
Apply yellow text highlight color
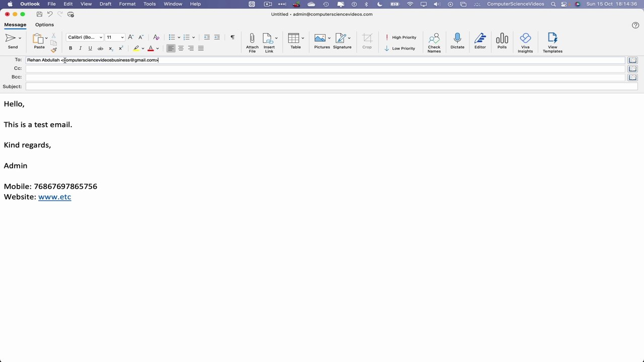tap(136, 48)
